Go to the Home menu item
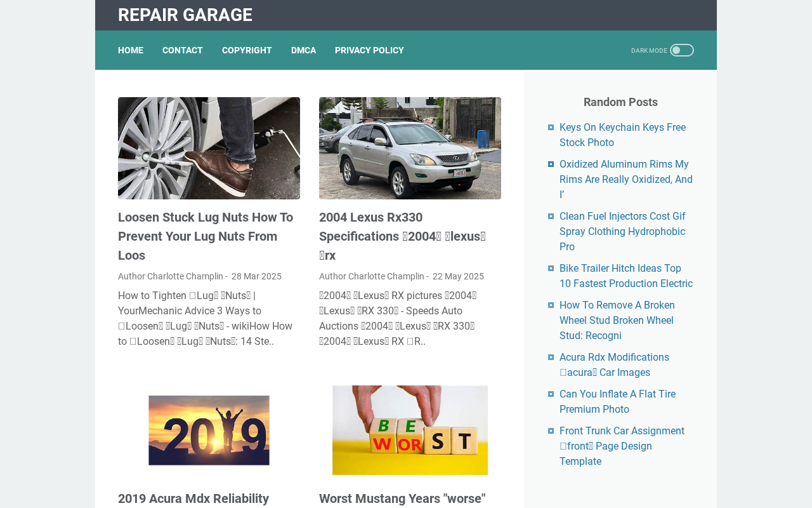Screen dimensions: 812x508 (131, 50)
